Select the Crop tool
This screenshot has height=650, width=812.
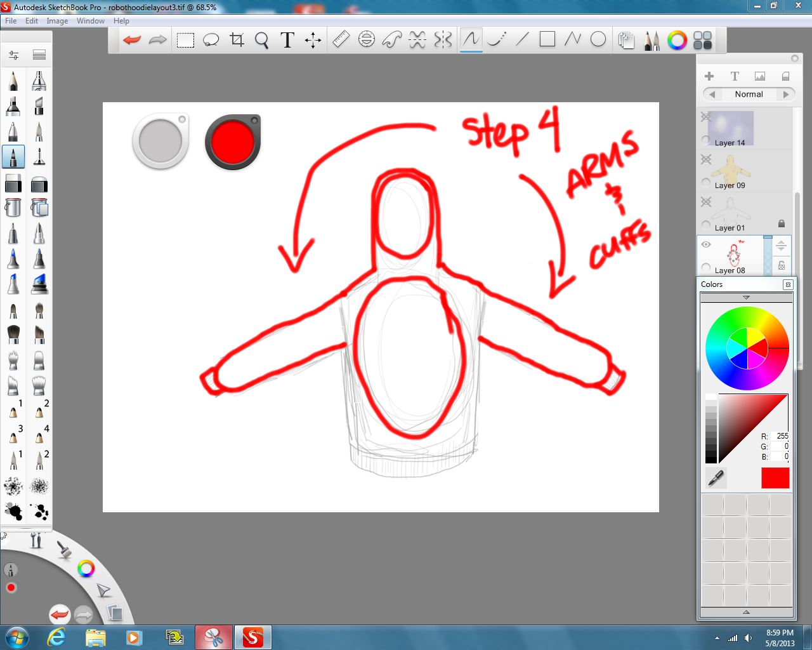(x=237, y=39)
